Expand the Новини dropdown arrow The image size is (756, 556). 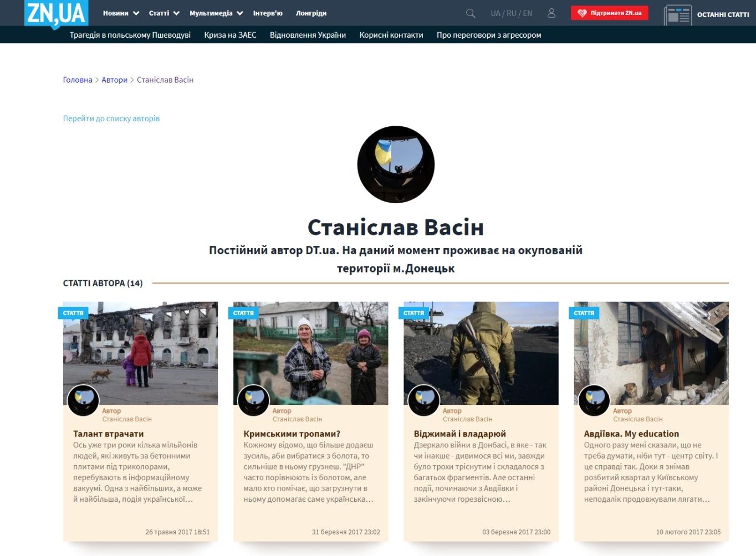(136, 13)
